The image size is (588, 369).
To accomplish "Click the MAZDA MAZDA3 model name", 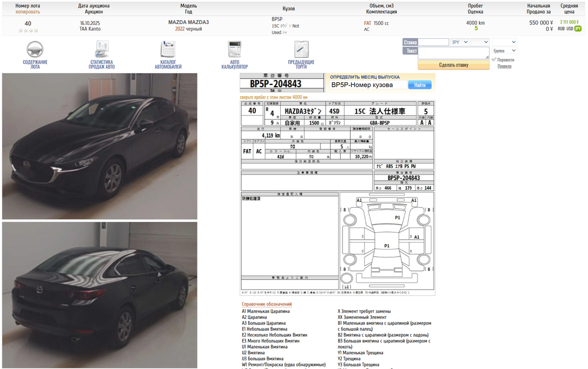I will pyautogui.click(x=189, y=23).
